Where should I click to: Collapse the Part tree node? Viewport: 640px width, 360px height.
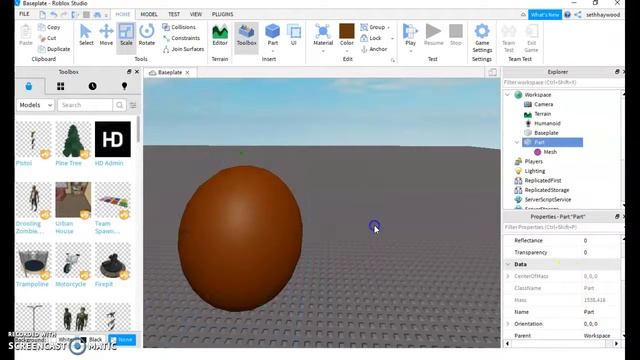(x=517, y=142)
